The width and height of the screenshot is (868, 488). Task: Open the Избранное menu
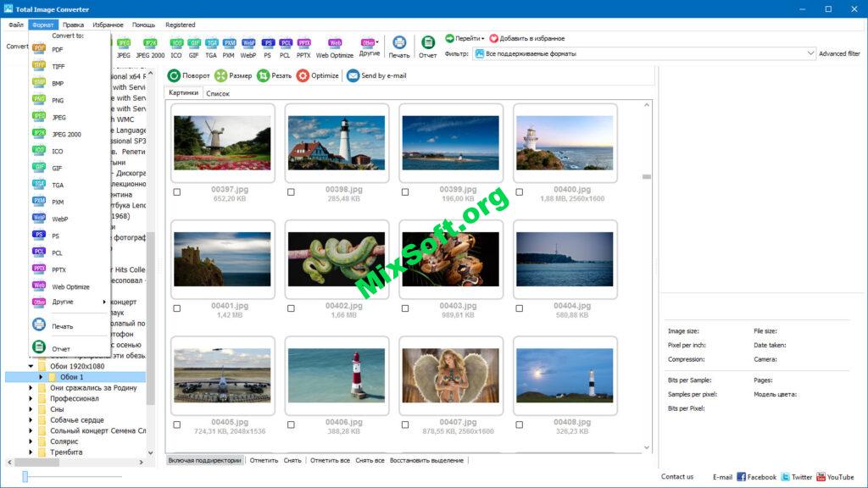[x=108, y=25]
